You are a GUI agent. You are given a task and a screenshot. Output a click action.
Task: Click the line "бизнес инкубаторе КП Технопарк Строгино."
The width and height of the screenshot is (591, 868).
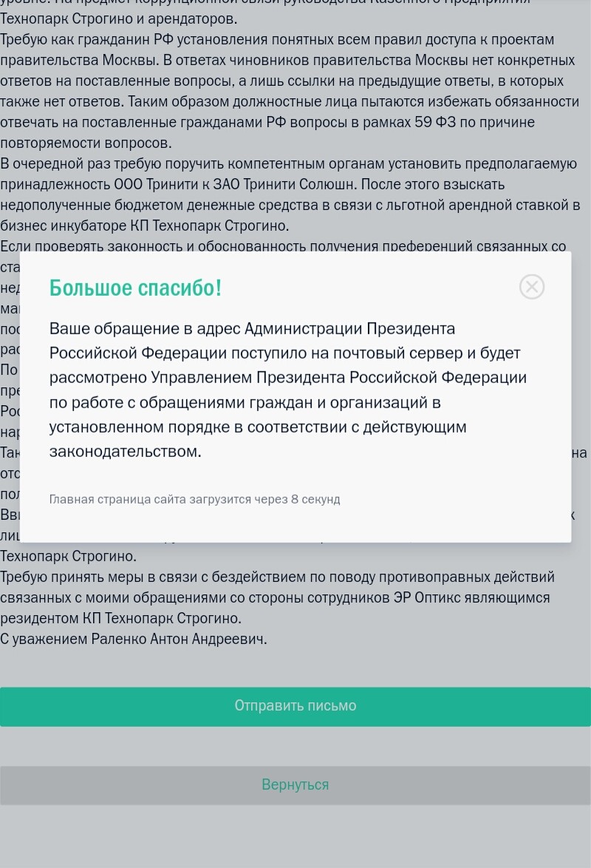tap(145, 226)
